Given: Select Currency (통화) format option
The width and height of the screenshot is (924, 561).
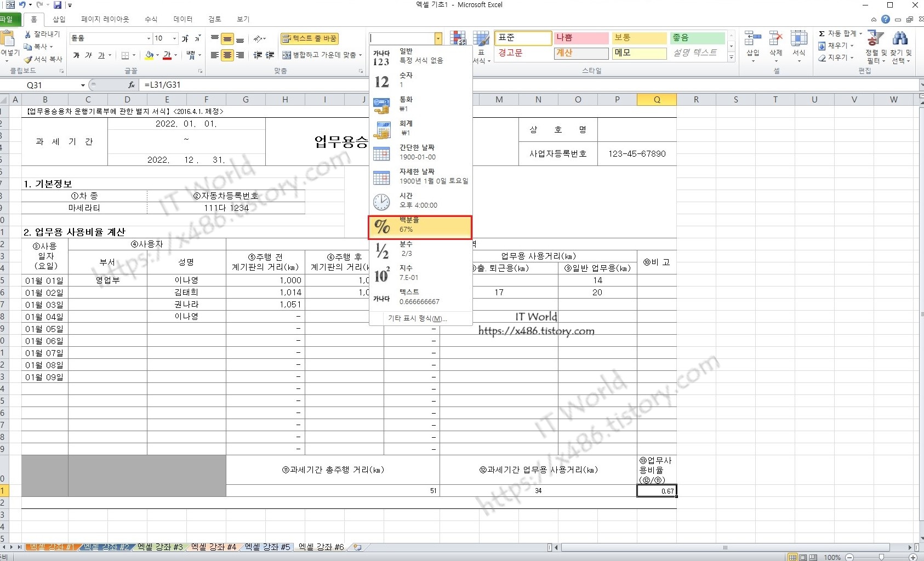Looking at the screenshot, I should coord(420,105).
